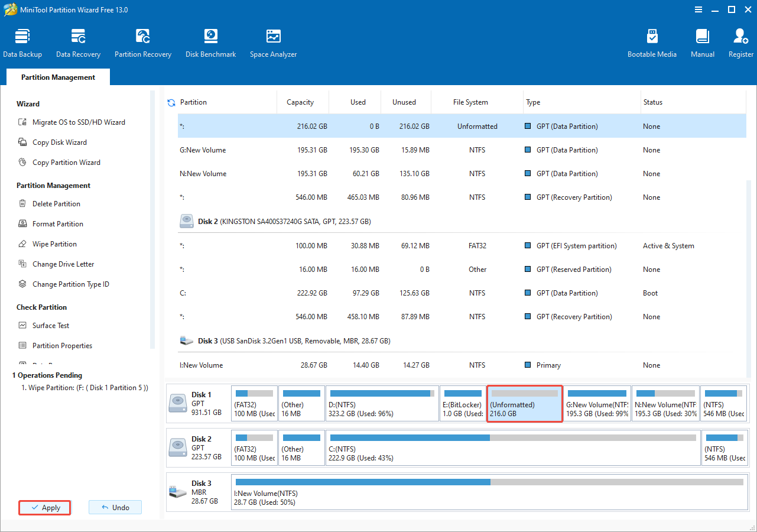Select the Unformatted 216 GB partition block
The image size is (757, 532).
coord(524,403)
